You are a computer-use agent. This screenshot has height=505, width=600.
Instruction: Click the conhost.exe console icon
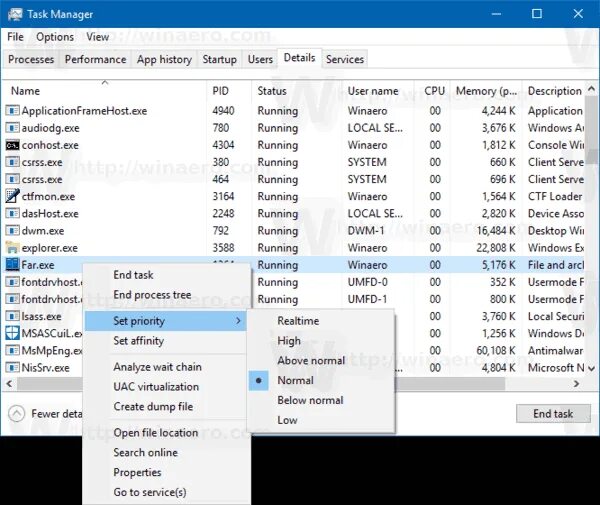12,145
